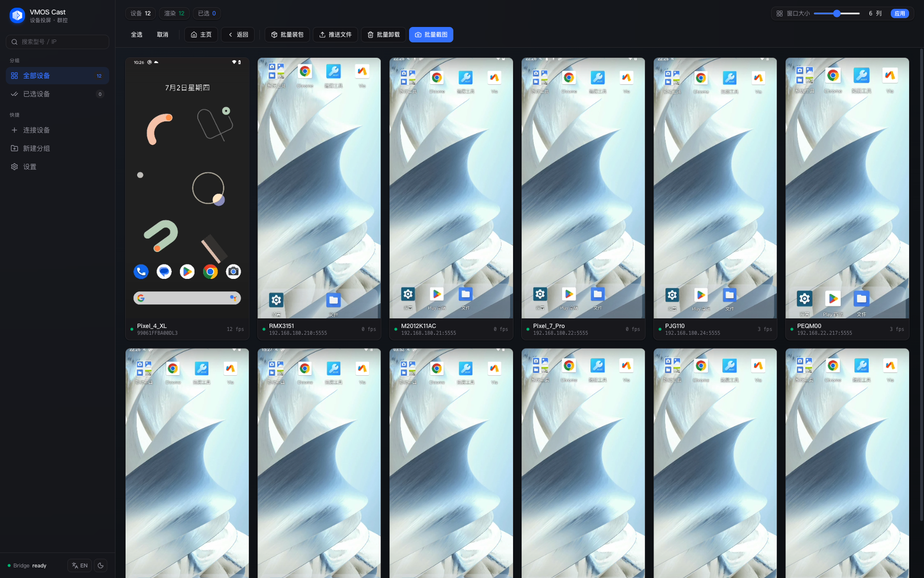Focus the 搜索型号 / IP search field
The image size is (924, 578).
[x=57, y=42]
